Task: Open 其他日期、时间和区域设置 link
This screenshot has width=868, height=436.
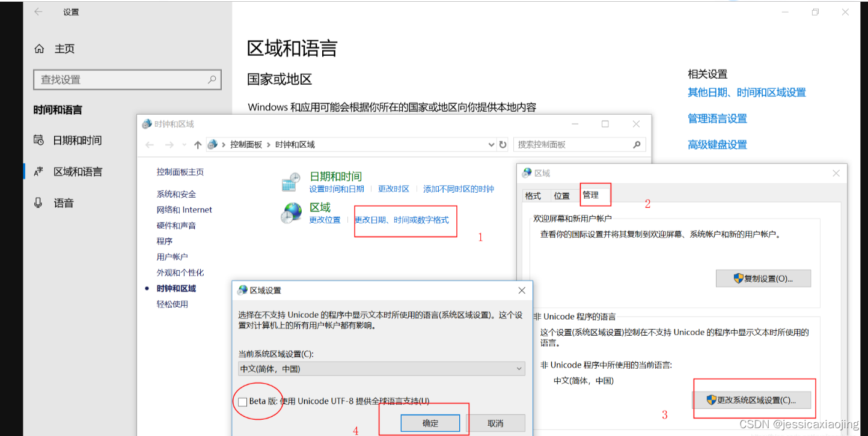Action: coord(747,92)
